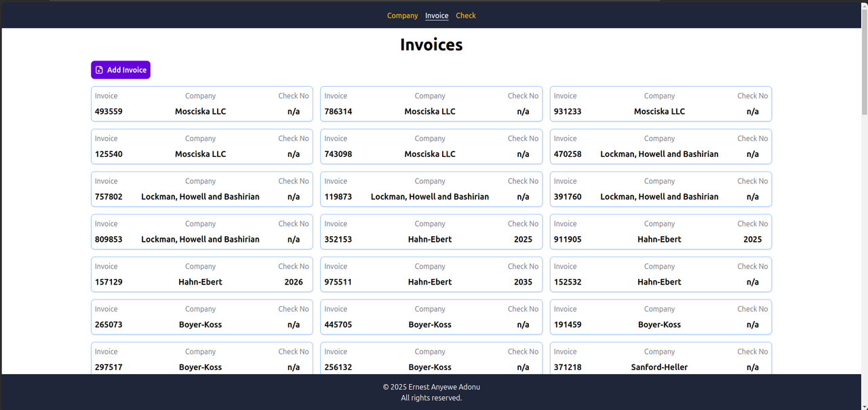Select invoice 809853

point(202,232)
